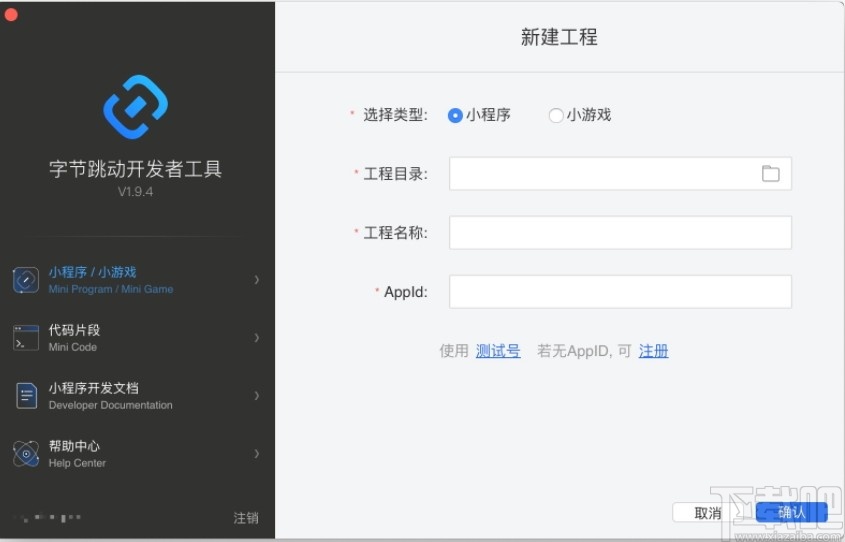Click the 新建工程 title text
The width and height of the screenshot is (845, 542).
coord(559,37)
